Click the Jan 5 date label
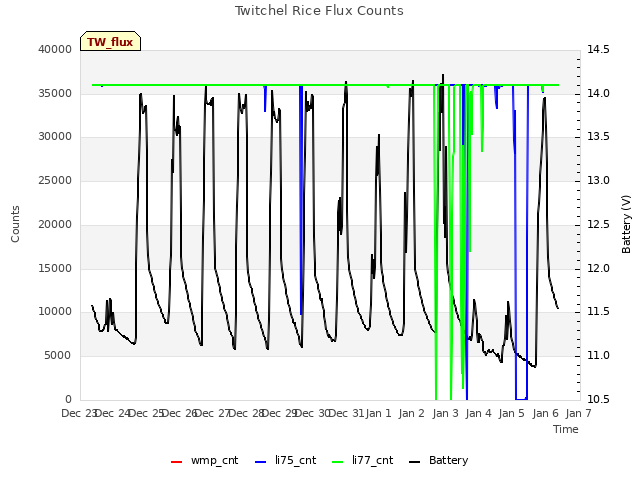Screen dimensions: 640x480 (511, 413)
